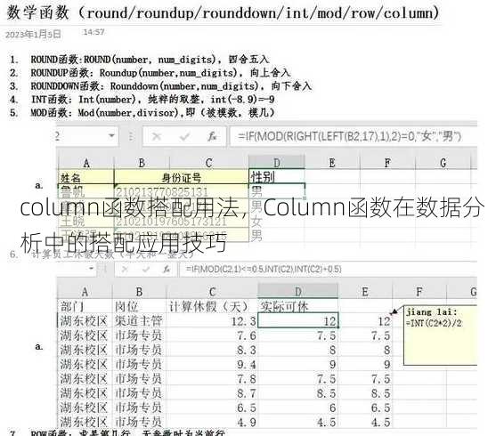Select column C header in the lower spreadsheet

[x=212, y=292]
